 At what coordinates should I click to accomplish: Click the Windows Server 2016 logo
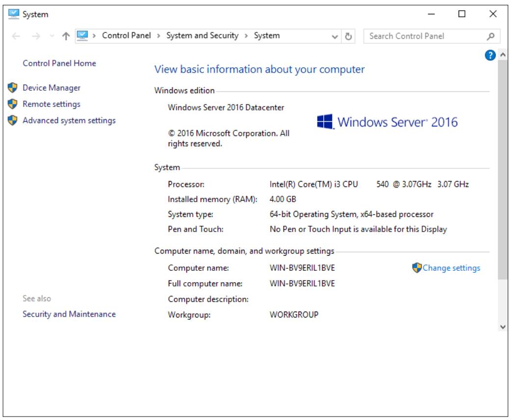click(x=387, y=122)
